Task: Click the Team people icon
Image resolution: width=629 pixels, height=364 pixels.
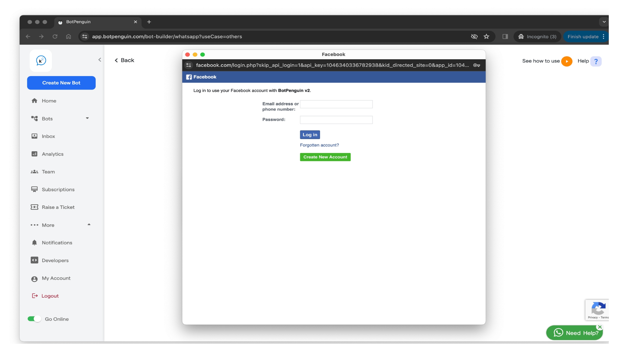Action: click(34, 172)
